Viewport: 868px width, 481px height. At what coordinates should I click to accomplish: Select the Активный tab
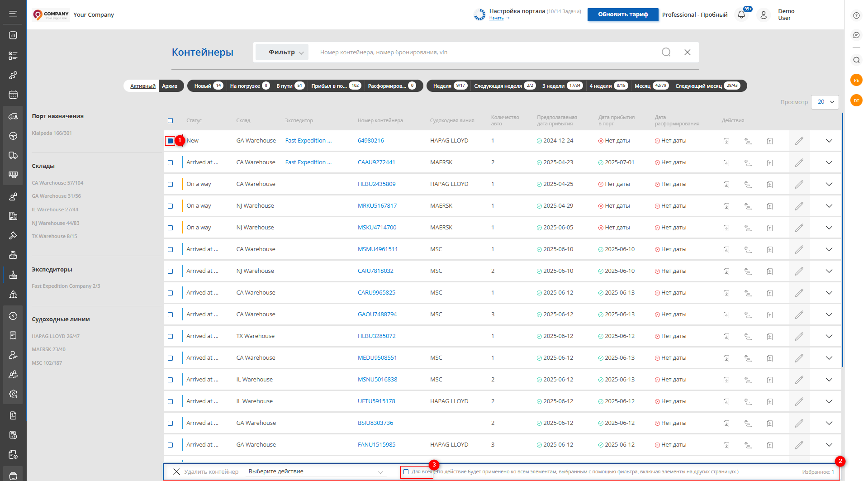pos(142,86)
